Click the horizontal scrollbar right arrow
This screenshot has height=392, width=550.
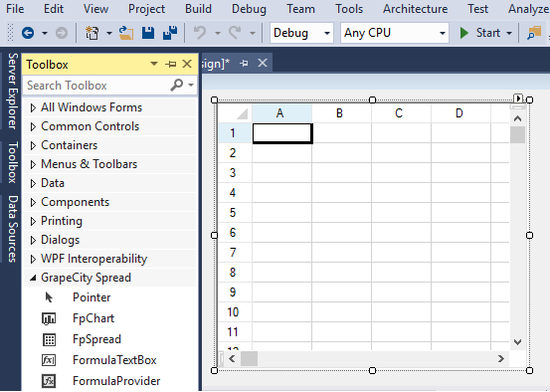(x=500, y=358)
